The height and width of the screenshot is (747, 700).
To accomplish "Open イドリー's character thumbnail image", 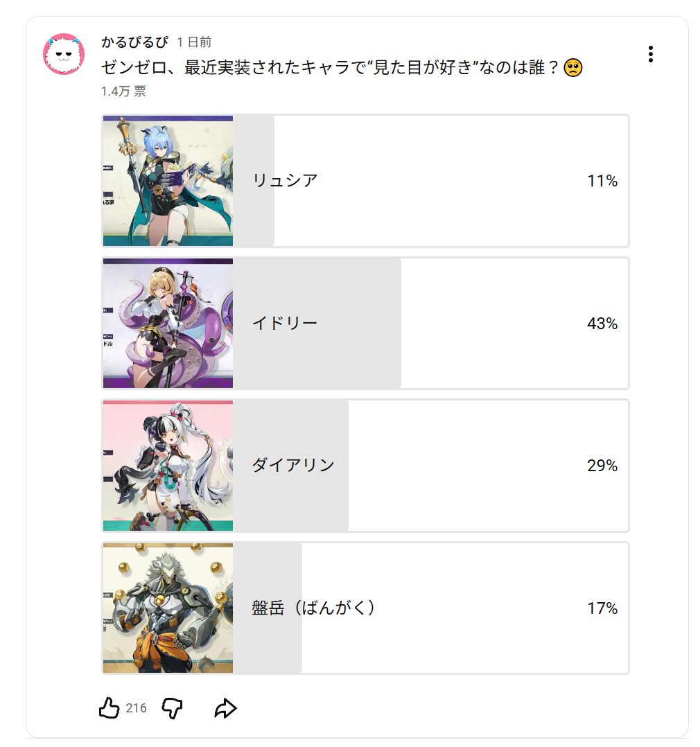I will (x=167, y=323).
